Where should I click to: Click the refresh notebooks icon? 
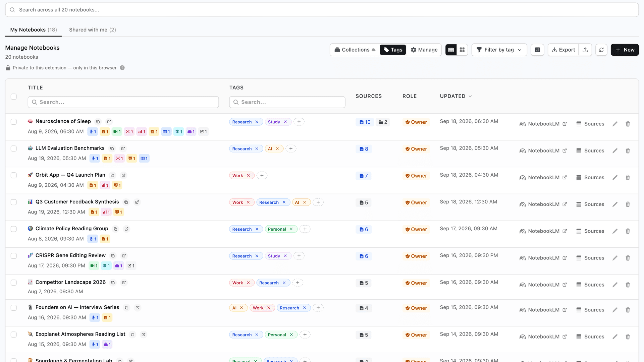601,50
